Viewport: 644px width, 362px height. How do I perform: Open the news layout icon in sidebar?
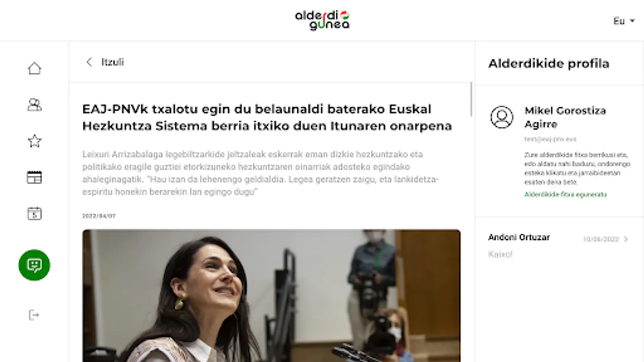(34, 177)
